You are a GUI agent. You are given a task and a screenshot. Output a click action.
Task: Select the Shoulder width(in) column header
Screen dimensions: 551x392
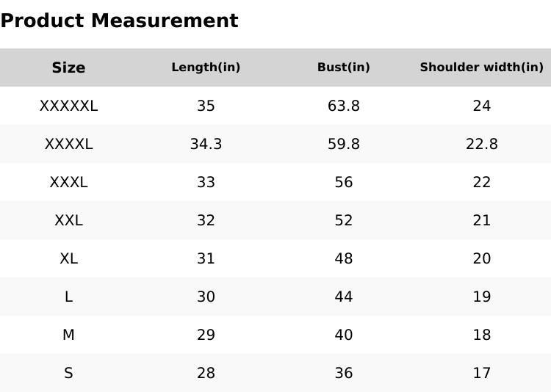coord(481,68)
